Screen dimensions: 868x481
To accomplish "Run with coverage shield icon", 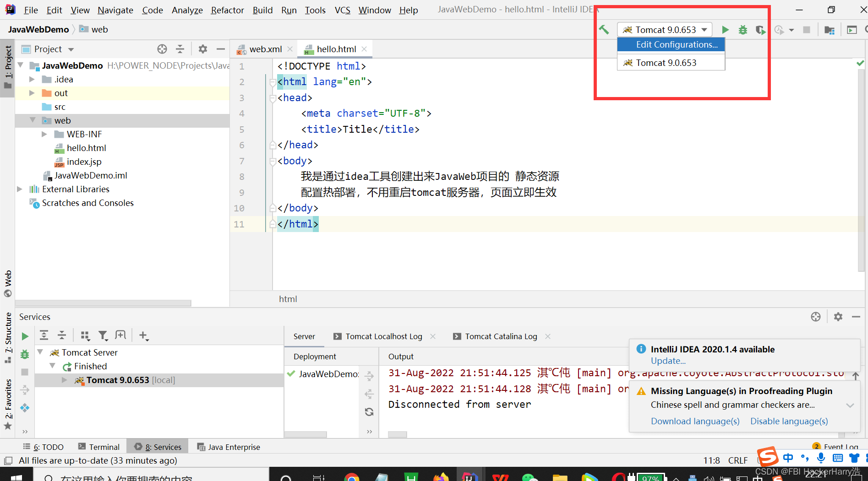I will pos(760,30).
